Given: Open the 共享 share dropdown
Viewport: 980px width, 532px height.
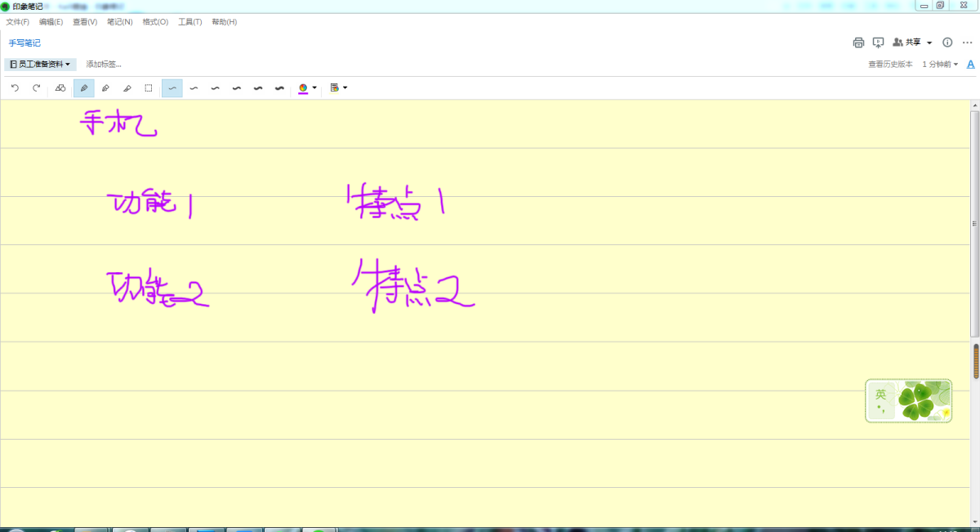Looking at the screenshot, I should click(913, 42).
